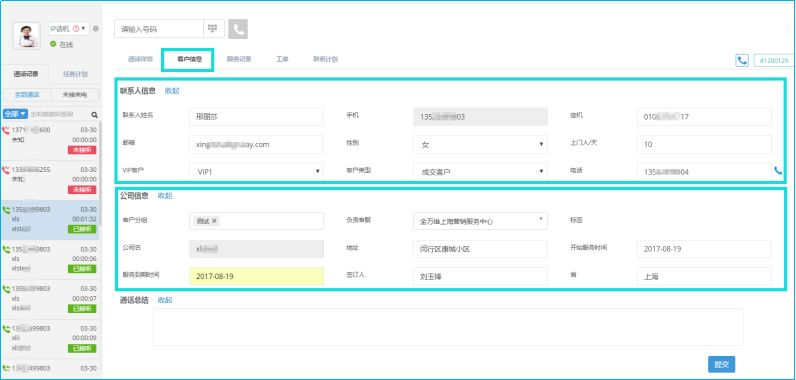Click 已接听 badge on 00:00:06 record
The width and height of the screenshot is (796, 380).
pyautogui.click(x=82, y=269)
